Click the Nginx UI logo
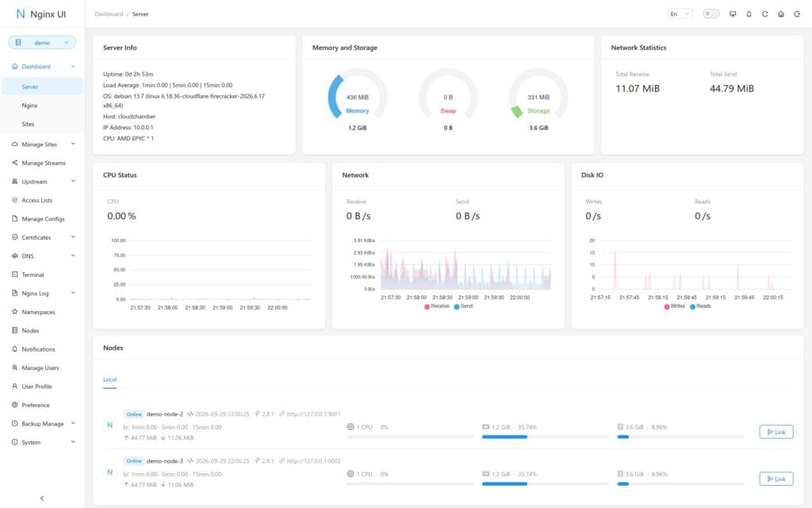Screen dimensions: 812x508 point(41,14)
